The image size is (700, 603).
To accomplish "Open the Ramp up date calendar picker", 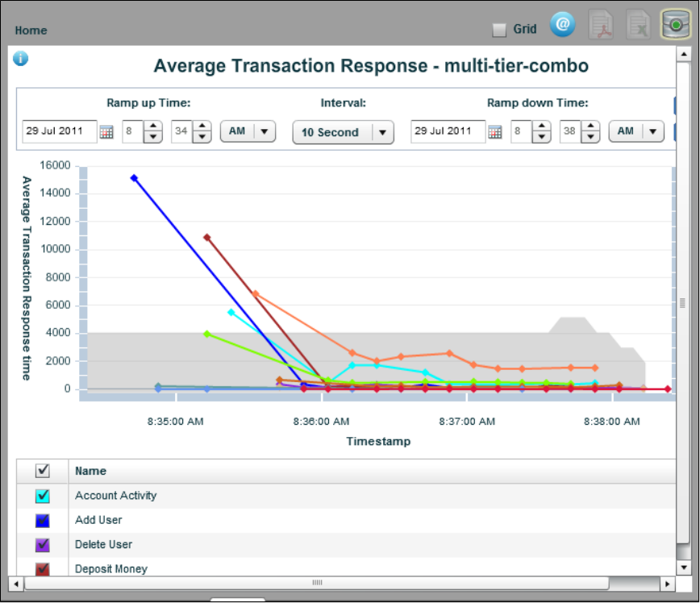I will point(106,132).
